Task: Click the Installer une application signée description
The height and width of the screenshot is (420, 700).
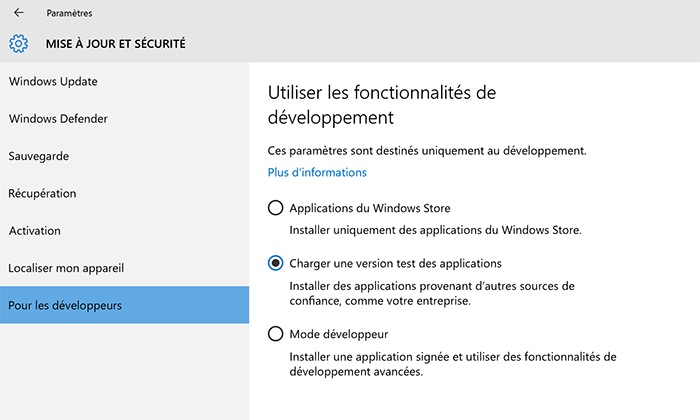Action: pyautogui.click(x=452, y=364)
